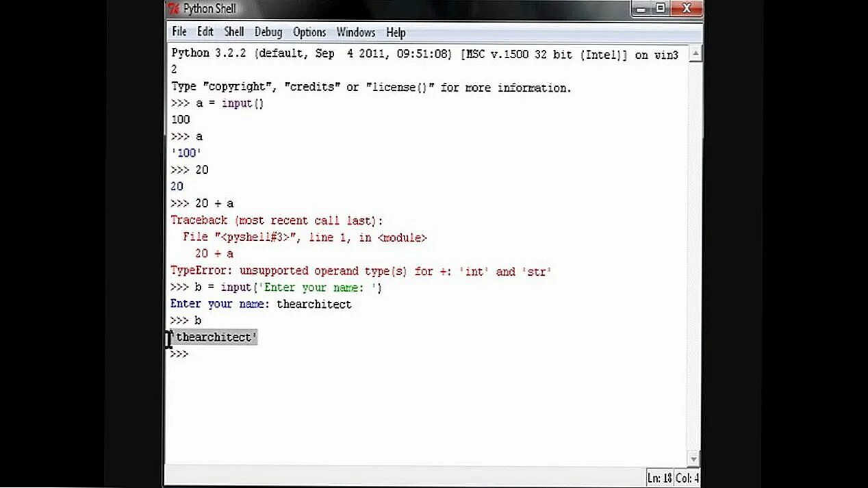Open the Windows menu
Screen dimensions: 868x488
pyautogui.click(x=356, y=32)
